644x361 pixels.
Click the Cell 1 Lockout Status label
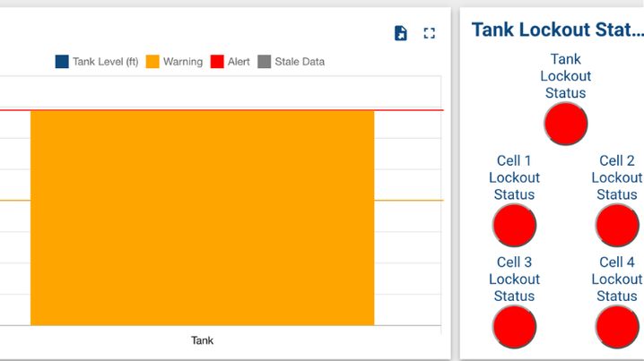click(x=514, y=177)
